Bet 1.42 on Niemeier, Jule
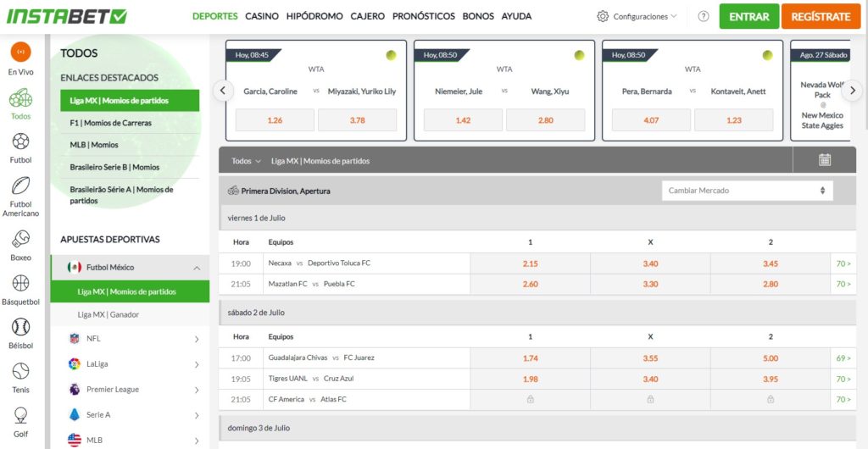This screenshot has width=868, height=449. (x=463, y=120)
